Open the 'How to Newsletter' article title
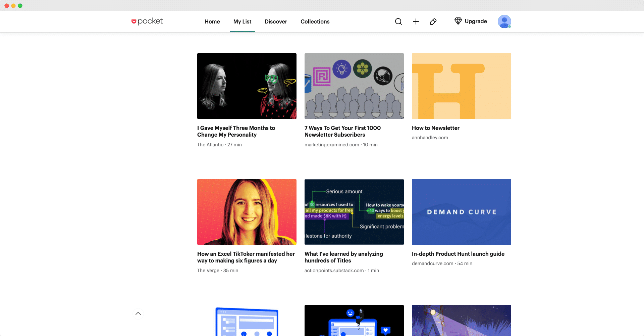The width and height of the screenshot is (644, 336). (436, 128)
